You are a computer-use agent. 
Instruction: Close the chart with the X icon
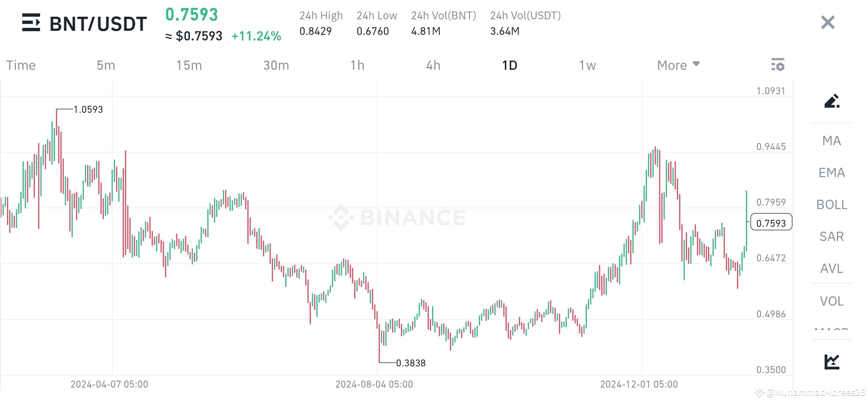827,23
